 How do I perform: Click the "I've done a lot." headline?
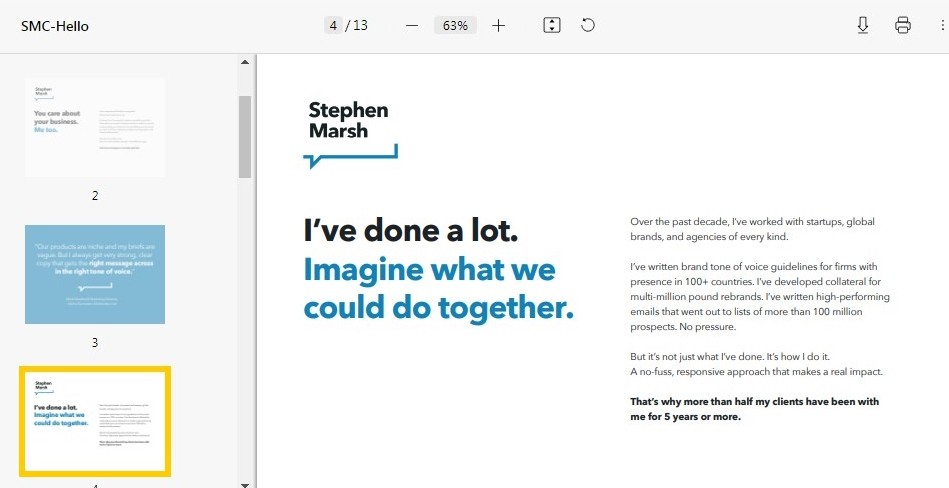pos(411,231)
